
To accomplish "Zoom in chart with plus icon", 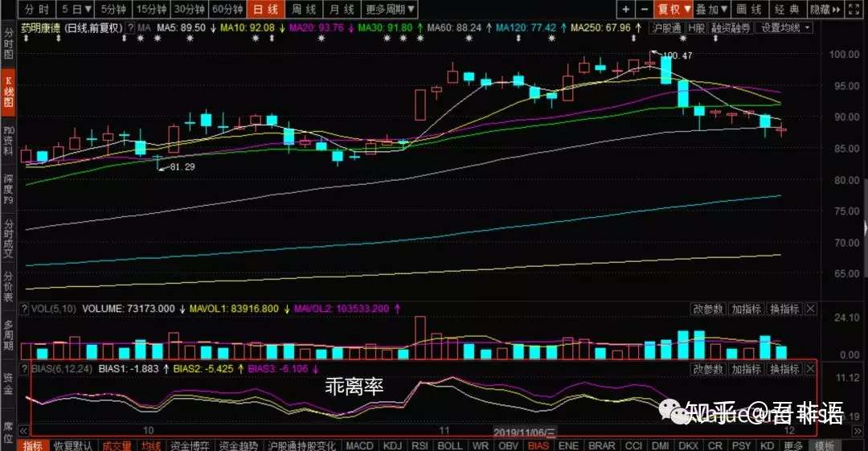I will [x=625, y=9].
